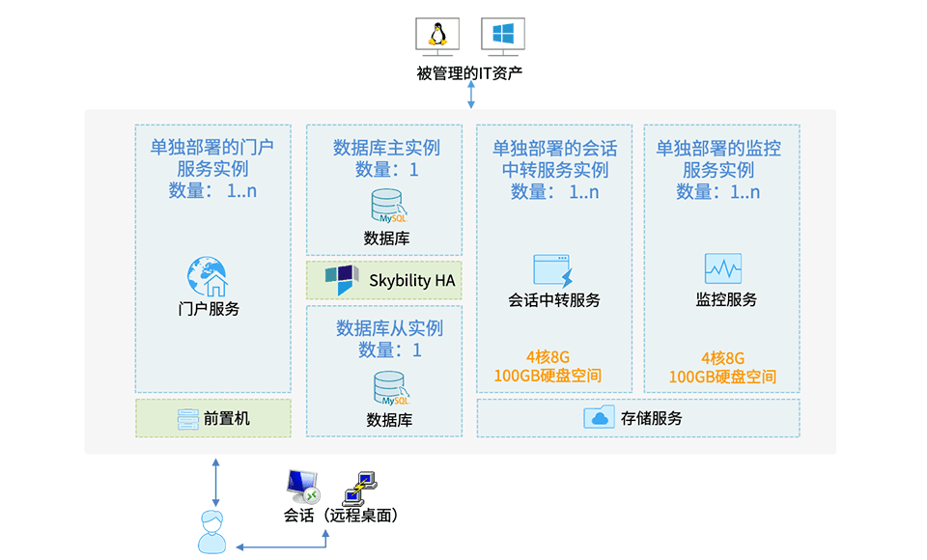Click the heading 数据库主实例
Image resolution: width=927 pixels, height=560 pixels.
coord(386,148)
